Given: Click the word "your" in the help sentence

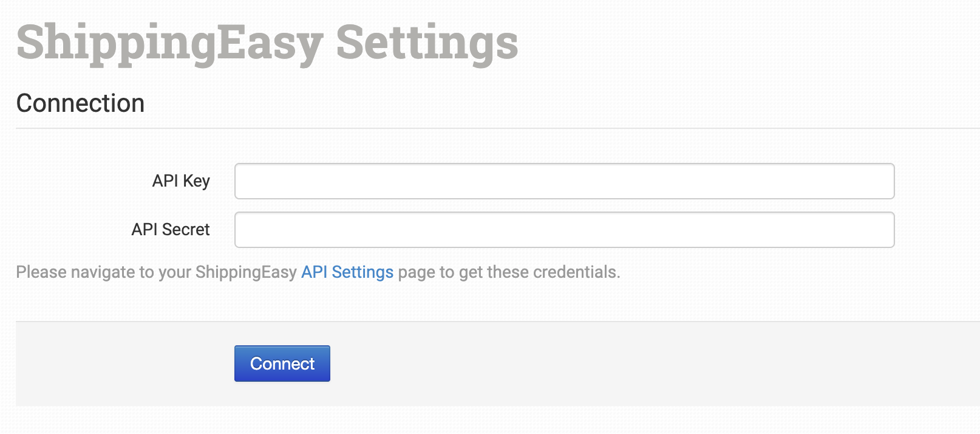Looking at the screenshot, I should point(175,272).
